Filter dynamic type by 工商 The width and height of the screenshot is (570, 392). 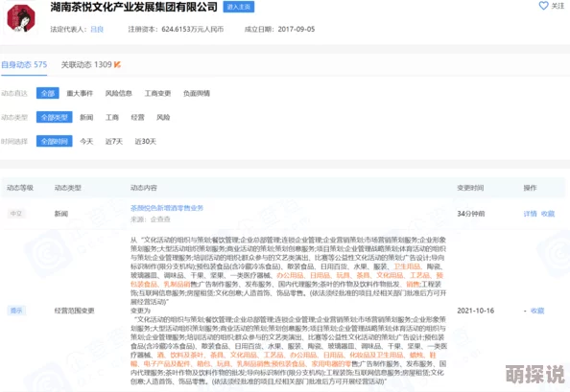(112, 117)
